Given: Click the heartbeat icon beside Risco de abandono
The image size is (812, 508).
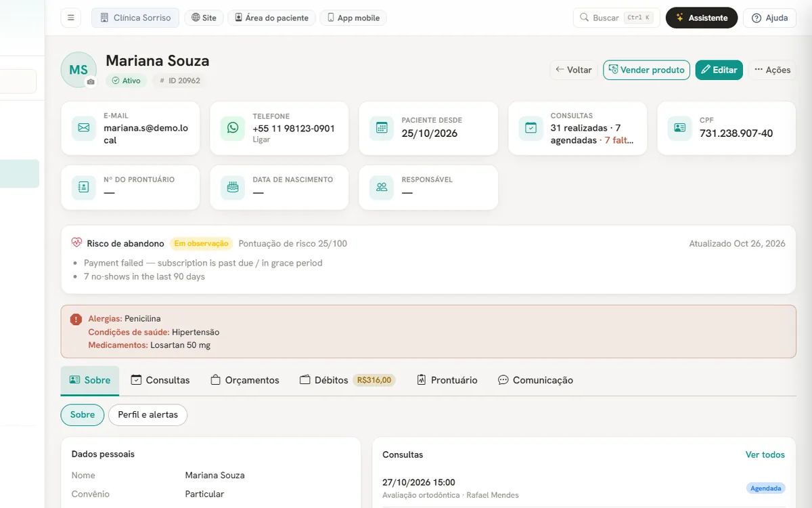Looking at the screenshot, I should tap(76, 242).
